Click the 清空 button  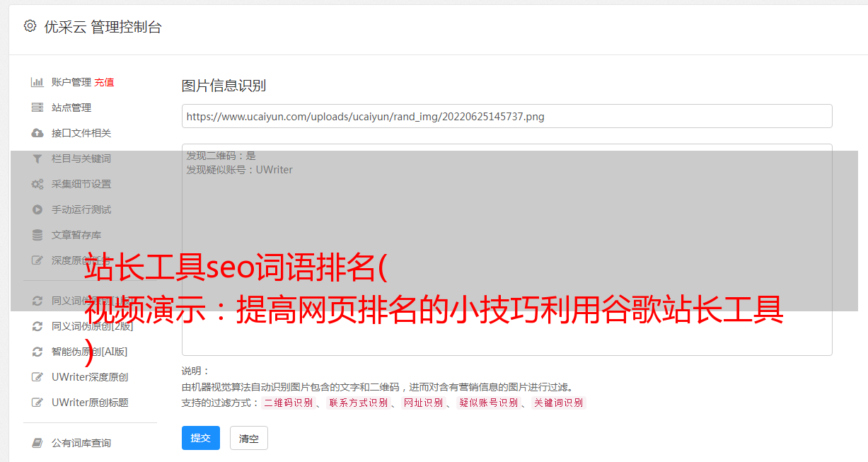[249, 439]
